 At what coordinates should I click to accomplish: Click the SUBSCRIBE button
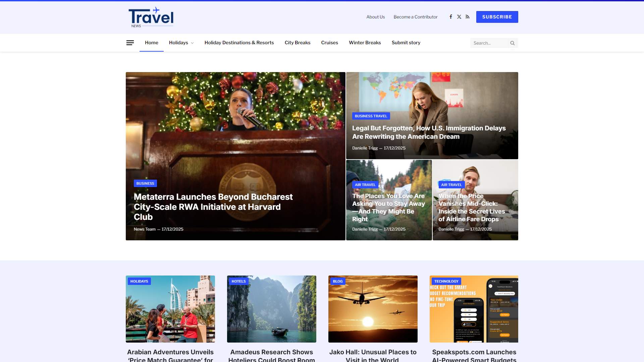(497, 17)
